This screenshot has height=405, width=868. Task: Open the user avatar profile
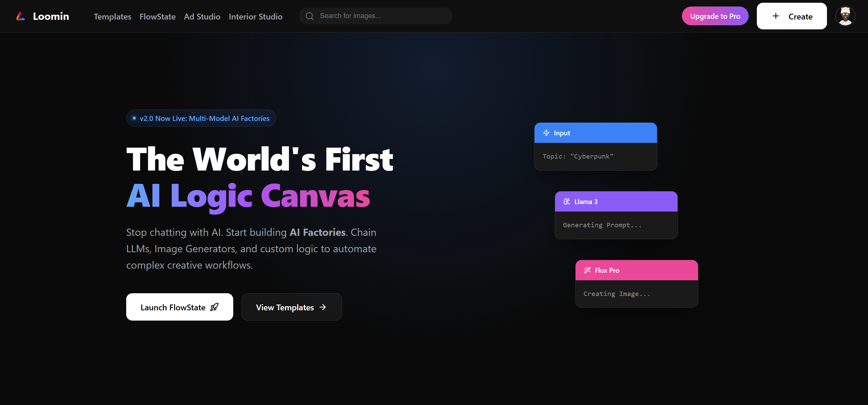(x=845, y=16)
